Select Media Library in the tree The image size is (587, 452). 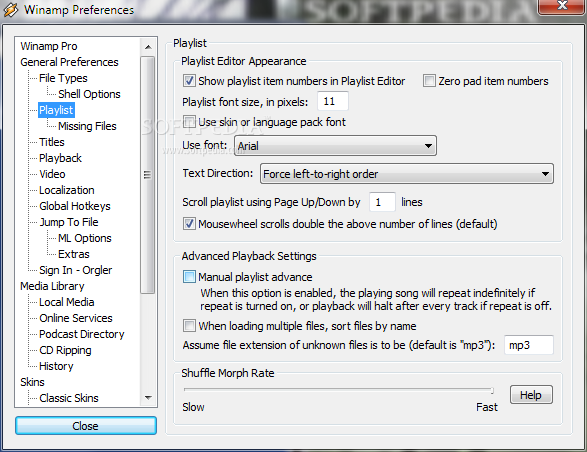coord(52,286)
